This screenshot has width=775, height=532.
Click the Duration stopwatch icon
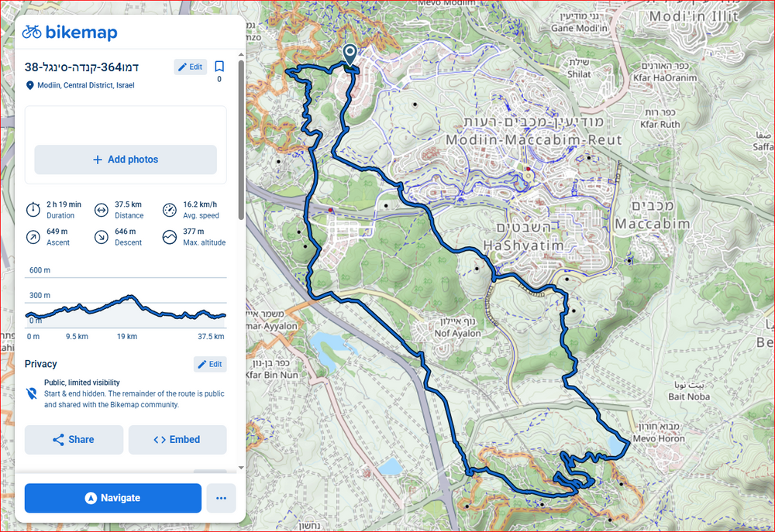[33, 210]
